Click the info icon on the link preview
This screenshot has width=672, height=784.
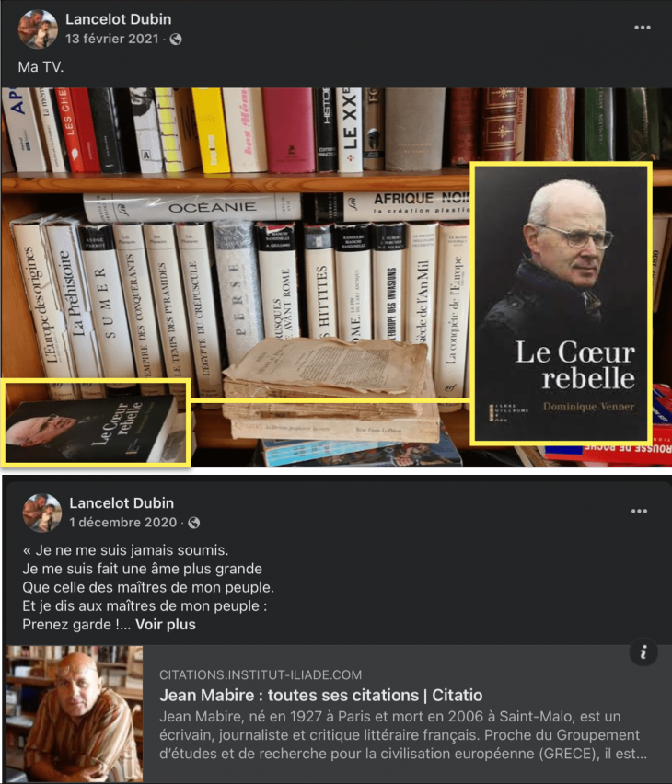pyautogui.click(x=643, y=651)
